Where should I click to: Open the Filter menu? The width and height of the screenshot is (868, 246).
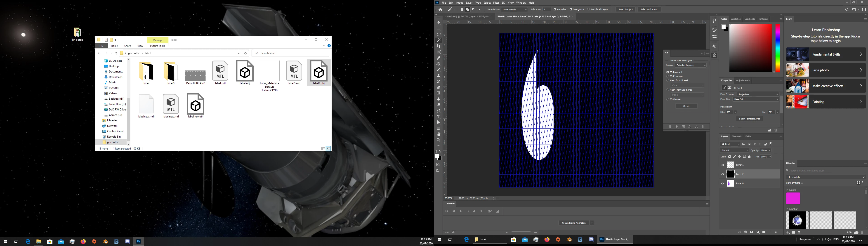pyautogui.click(x=496, y=3)
